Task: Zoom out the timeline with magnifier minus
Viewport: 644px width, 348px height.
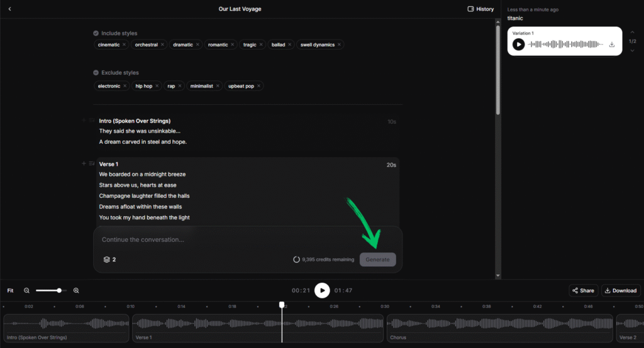Action: [x=27, y=290]
